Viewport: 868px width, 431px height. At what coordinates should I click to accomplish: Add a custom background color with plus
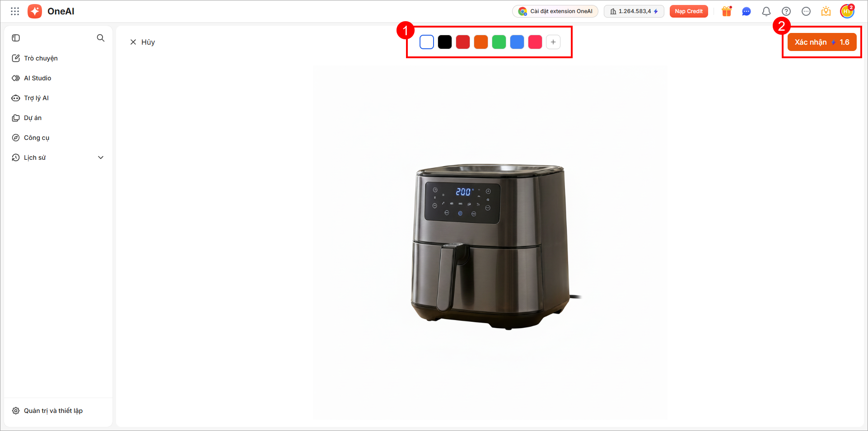[553, 42]
